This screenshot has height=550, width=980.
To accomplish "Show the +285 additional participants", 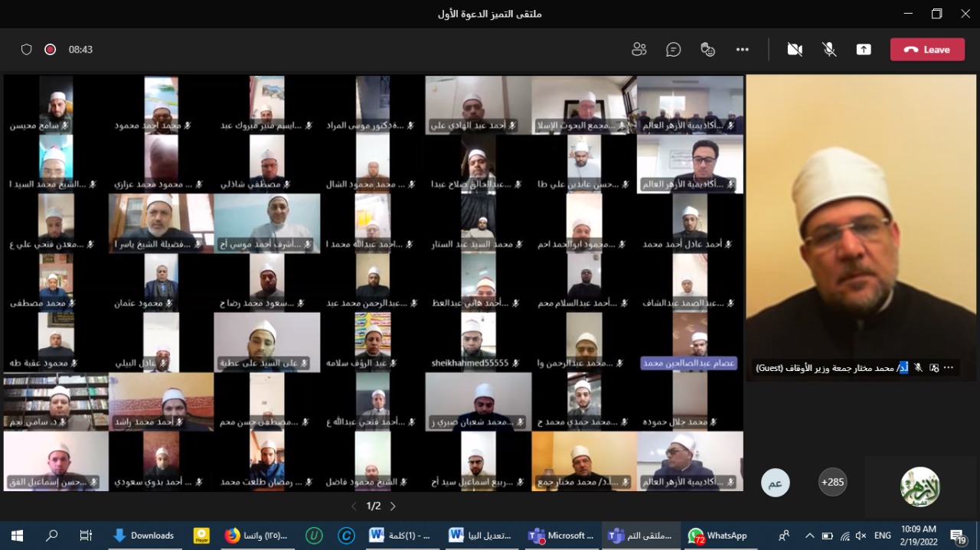I will [x=833, y=483].
